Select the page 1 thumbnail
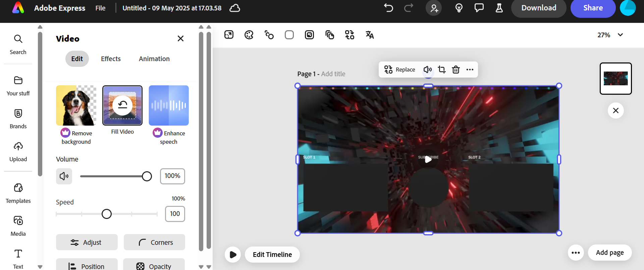The width and height of the screenshot is (644, 270). (x=616, y=79)
